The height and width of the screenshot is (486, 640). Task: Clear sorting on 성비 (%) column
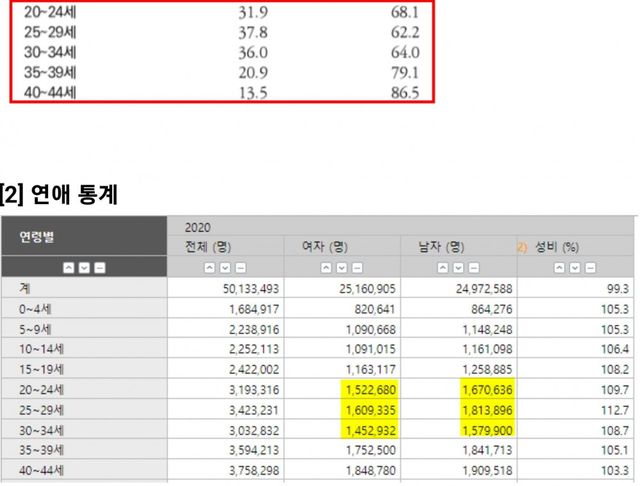[589, 267]
